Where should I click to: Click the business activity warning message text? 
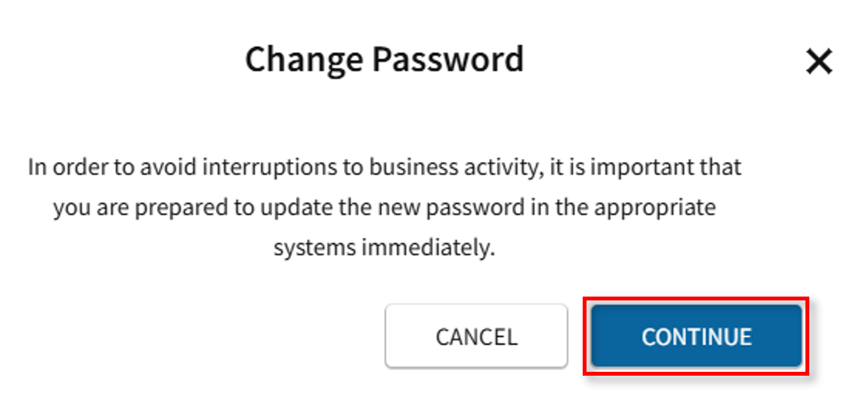pos(384,207)
